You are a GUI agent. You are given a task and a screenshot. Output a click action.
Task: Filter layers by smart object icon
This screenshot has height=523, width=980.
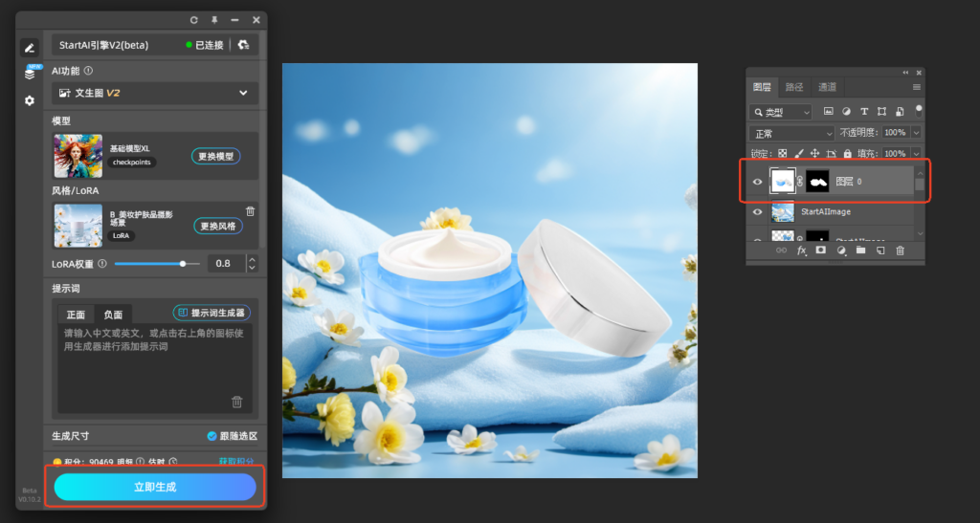point(900,112)
